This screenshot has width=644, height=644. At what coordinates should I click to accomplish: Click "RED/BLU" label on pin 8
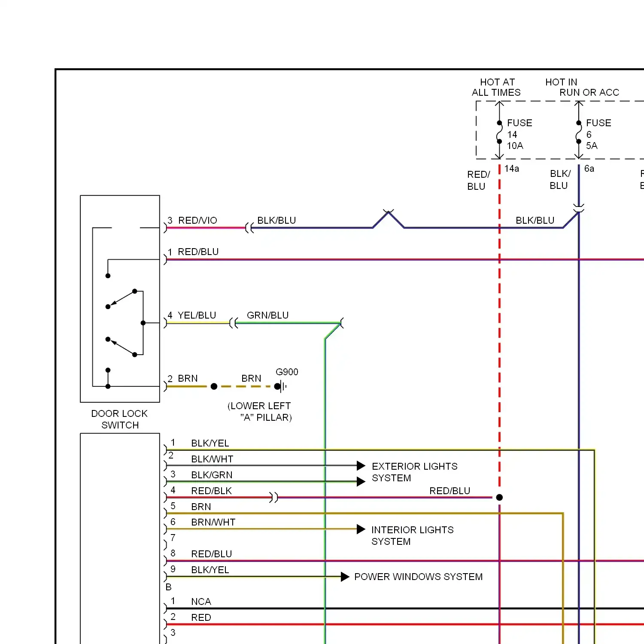(x=212, y=554)
